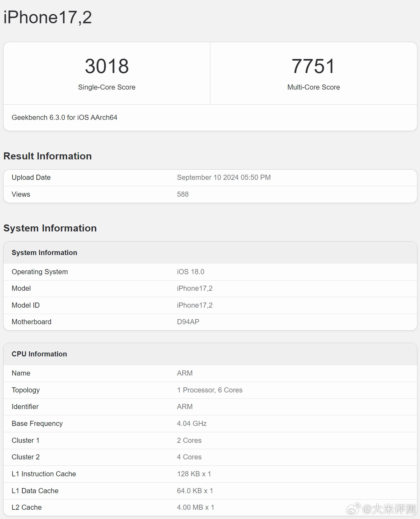Select the Cluster 1 value 2 Cores
420x519 pixels.
189,441
